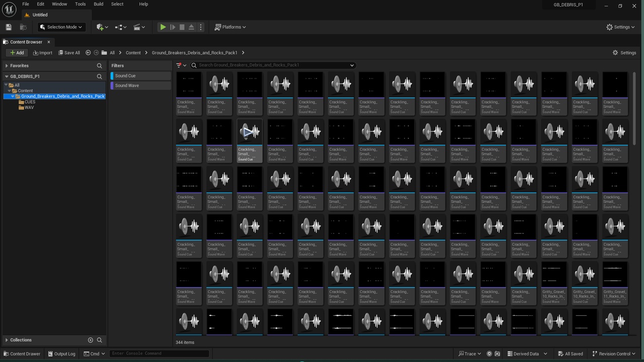Viewport: 644px width, 362px height.
Task: Go forward in Content Browser history
Action: tap(96, 53)
